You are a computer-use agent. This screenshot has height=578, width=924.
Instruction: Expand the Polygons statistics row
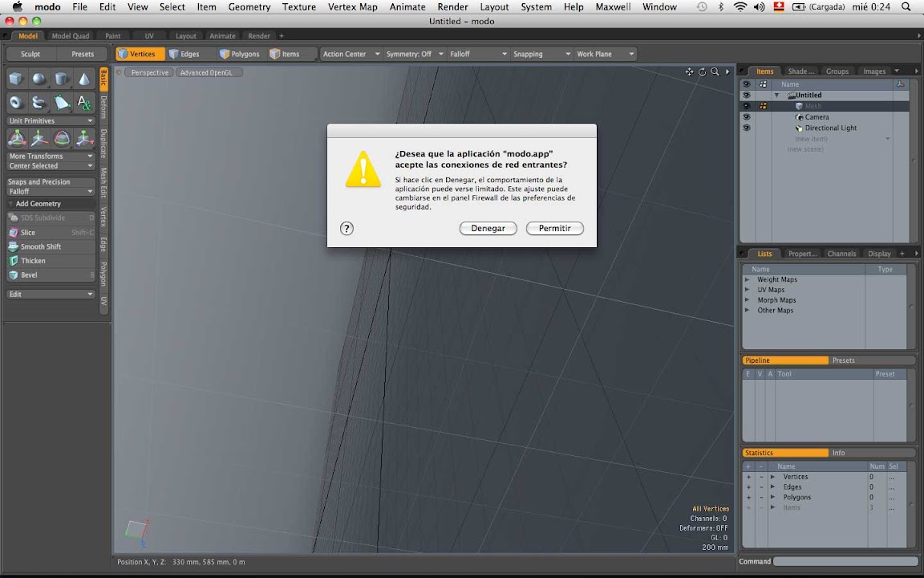pos(772,497)
